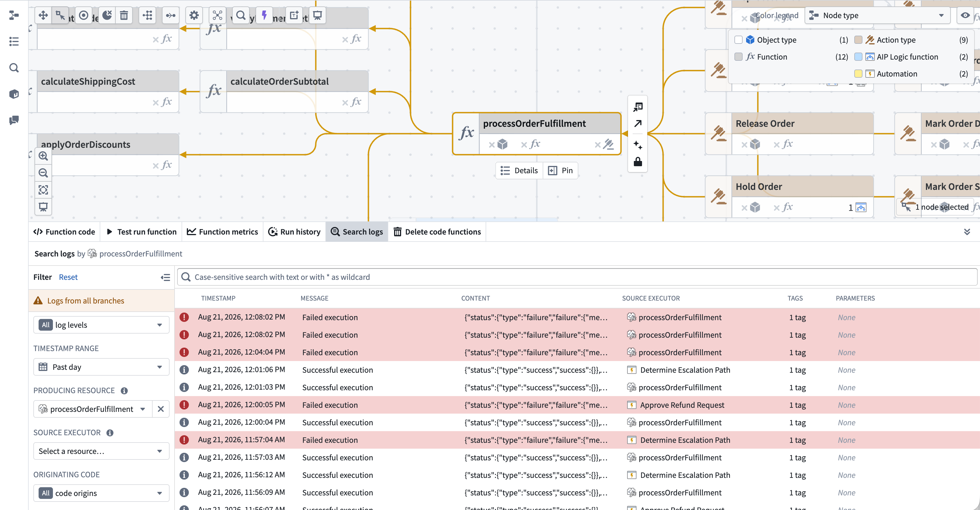Image resolution: width=980 pixels, height=510 pixels.
Task: Toggle the Object type legend checkbox
Action: [x=739, y=40]
